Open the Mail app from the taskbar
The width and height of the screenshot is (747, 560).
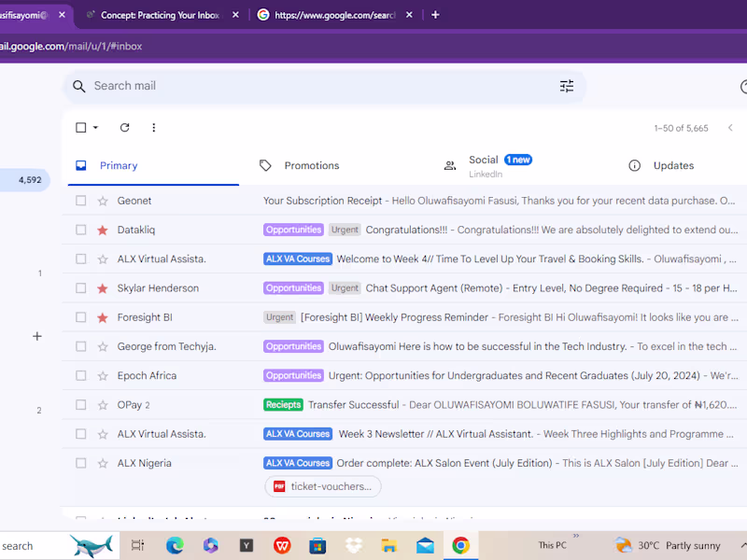425,545
